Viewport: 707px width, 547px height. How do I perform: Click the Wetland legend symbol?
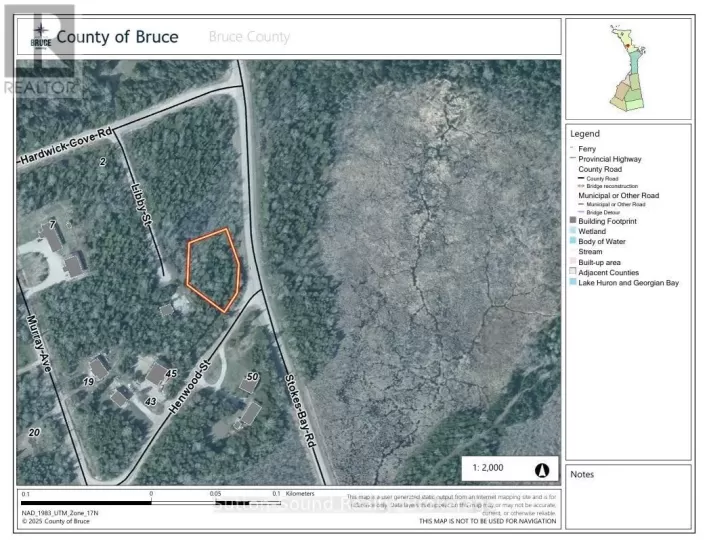click(573, 230)
